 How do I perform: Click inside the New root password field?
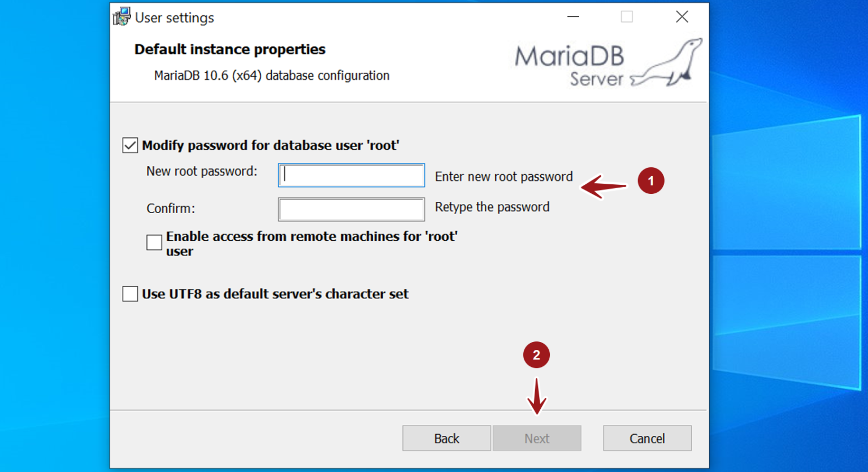point(351,175)
